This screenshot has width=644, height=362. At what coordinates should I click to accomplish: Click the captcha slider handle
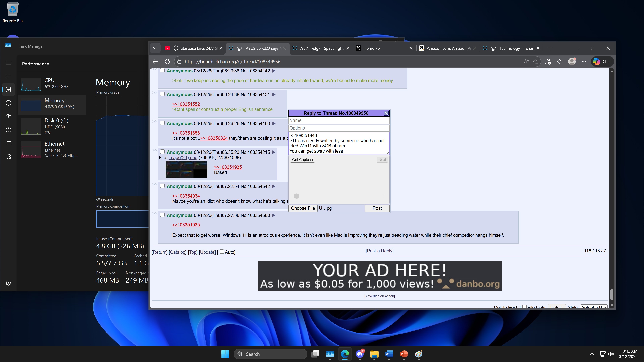tap(296, 196)
